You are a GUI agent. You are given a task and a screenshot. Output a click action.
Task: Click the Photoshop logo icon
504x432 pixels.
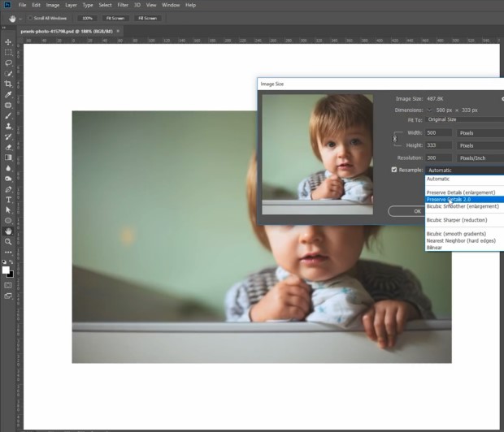pyautogui.click(x=7, y=5)
